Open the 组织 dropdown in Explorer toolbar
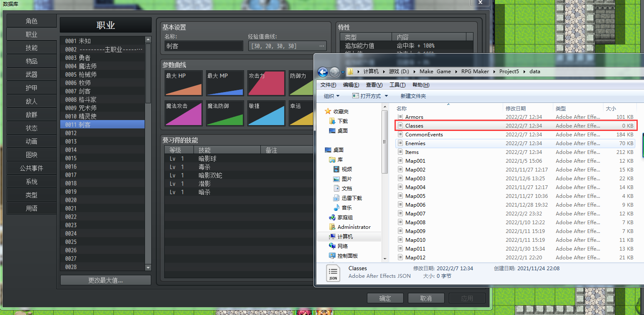 [332, 96]
